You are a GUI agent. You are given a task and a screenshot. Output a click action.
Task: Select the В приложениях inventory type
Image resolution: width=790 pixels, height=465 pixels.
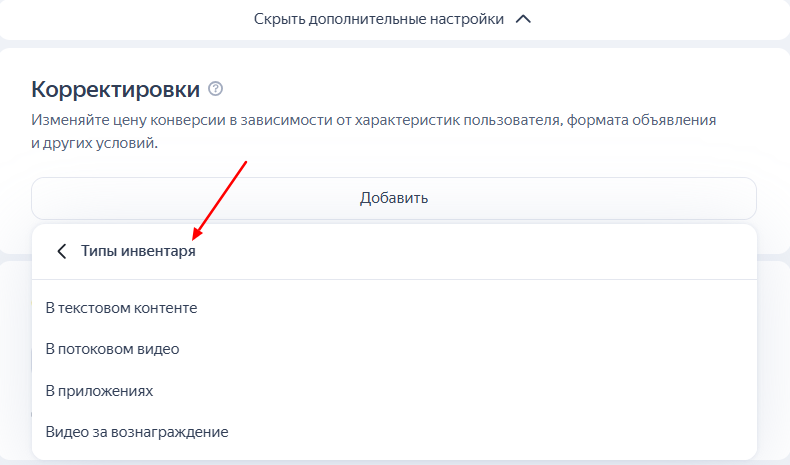99,390
